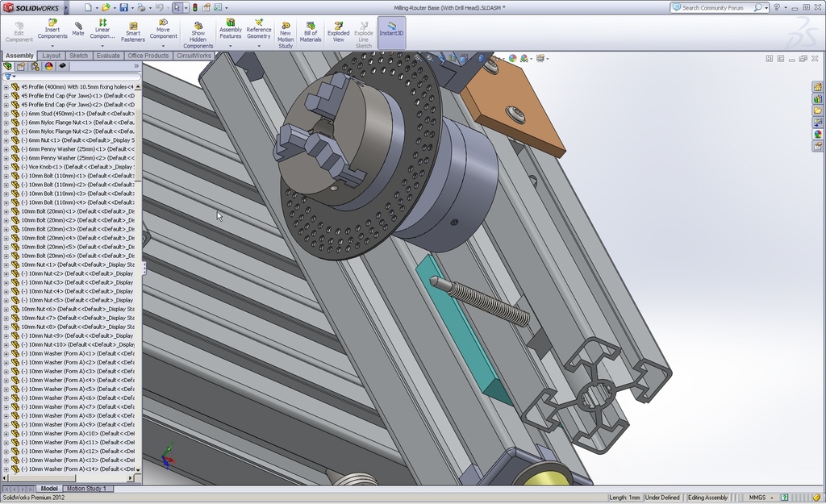Viewport: 826px width, 504px height.
Task: Expand 6mm Stud (450mm)<1> tree node
Action: 6,114
